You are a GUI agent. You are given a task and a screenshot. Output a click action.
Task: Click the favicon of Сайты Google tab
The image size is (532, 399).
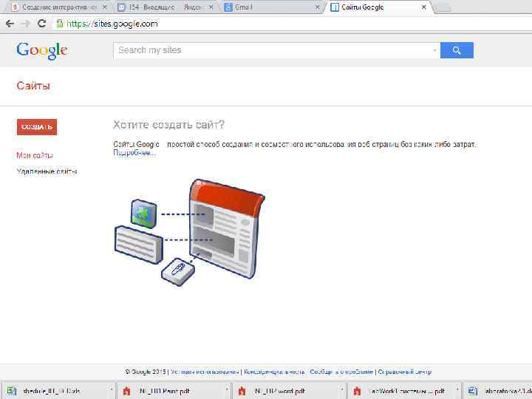pyautogui.click(x=334, y=7)
